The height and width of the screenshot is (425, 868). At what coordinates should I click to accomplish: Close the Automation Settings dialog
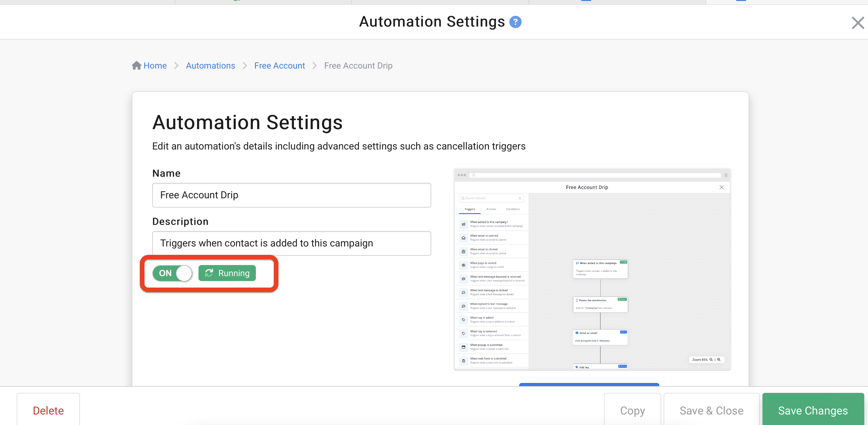point(858,23)
